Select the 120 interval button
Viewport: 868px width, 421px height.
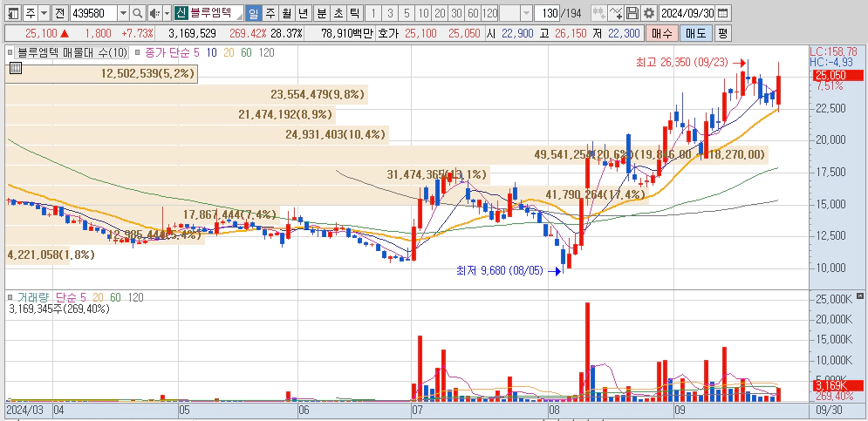[490, 13]
